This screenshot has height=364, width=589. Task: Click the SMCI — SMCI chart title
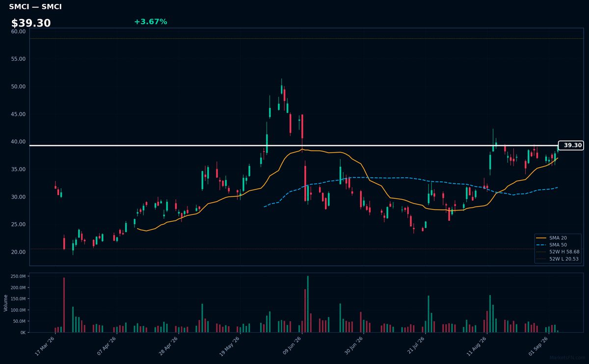35,7
